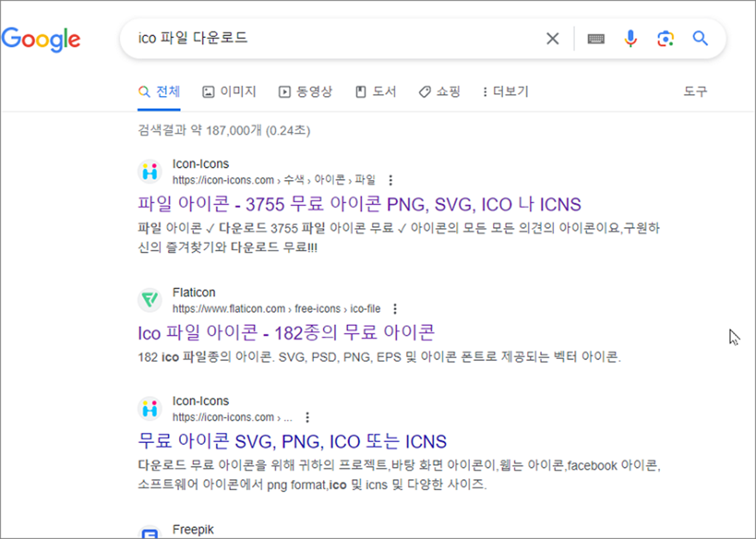756x539 pixels.
Task: Click the Flaticon site name text
Action: (194, 292)
